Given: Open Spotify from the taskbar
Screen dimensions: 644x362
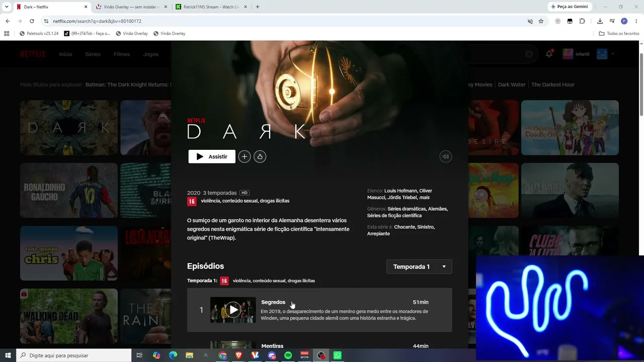Looking at the screenshot, I should pyautogui.click(x=288, y=355).
